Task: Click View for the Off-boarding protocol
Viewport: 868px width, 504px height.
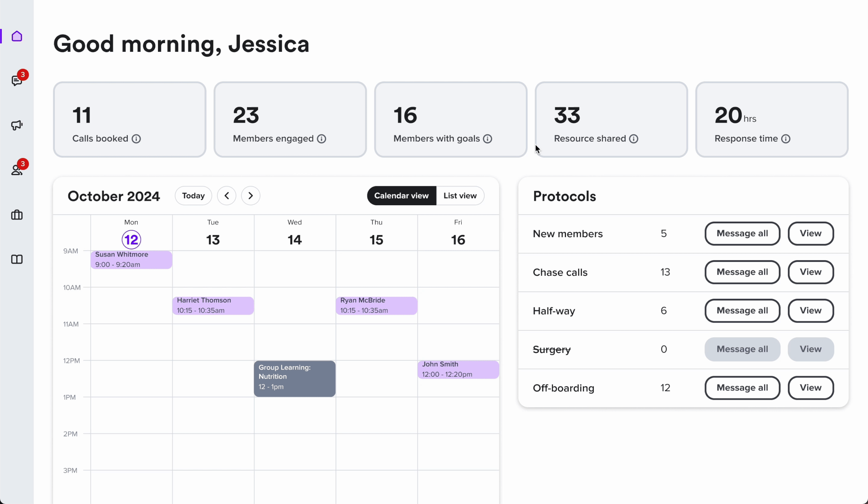Action: pyautogui.click(x=810, y=388)
